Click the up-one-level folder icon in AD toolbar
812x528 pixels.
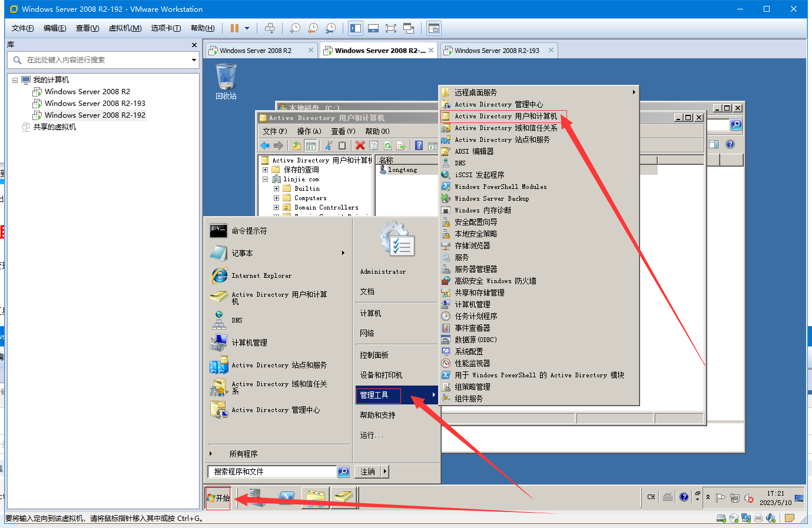[297, 145]
